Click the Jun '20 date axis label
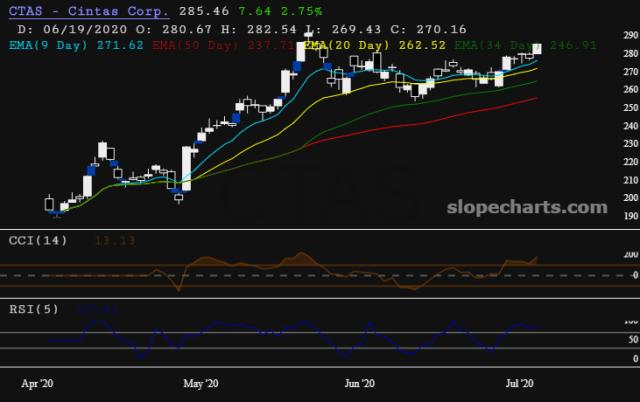The height and width of the screenshot is (402, 640). pos(359,384)
